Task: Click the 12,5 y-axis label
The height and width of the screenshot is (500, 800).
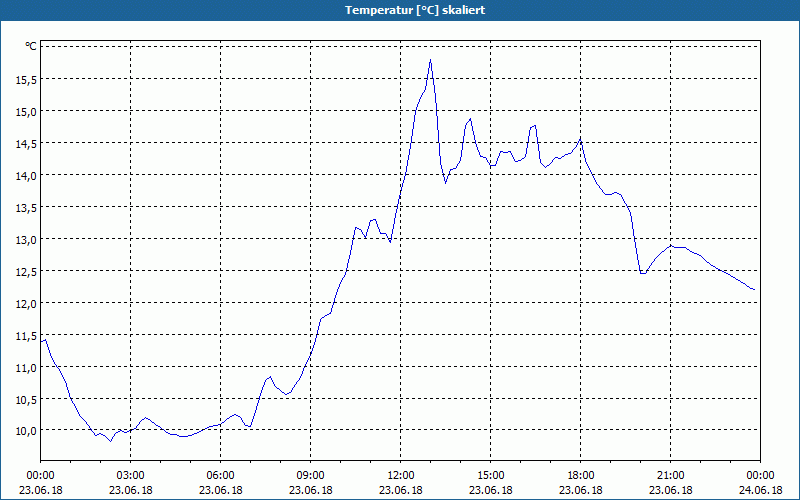Action: click(26, 271)
